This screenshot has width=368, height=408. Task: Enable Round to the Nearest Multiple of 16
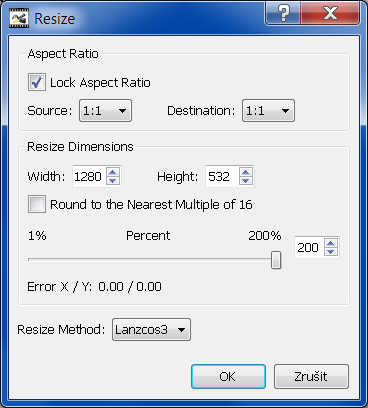pos(37,204)
